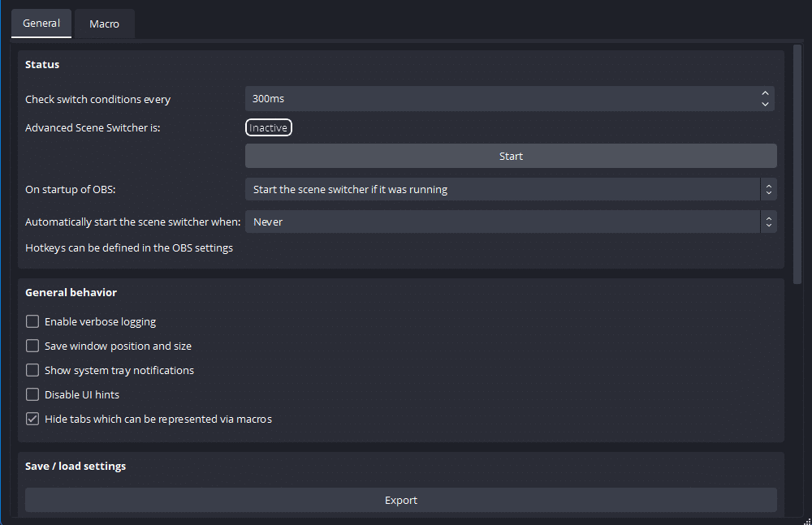
Task: Click the Check switch conditions every label
Action: 98,100
